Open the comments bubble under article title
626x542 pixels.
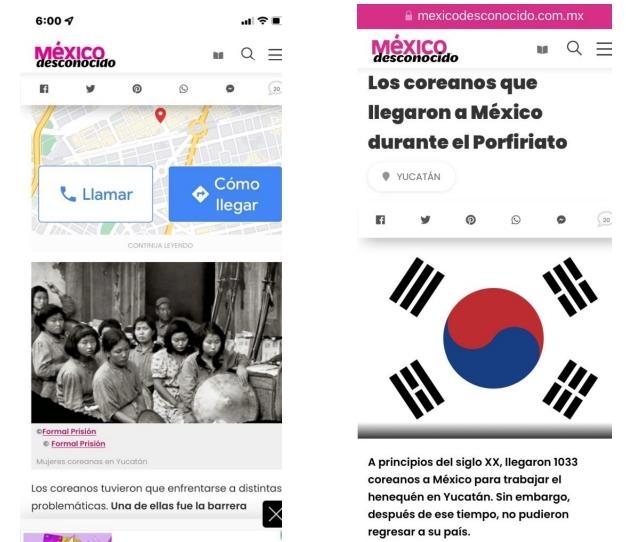coord(605,219)
